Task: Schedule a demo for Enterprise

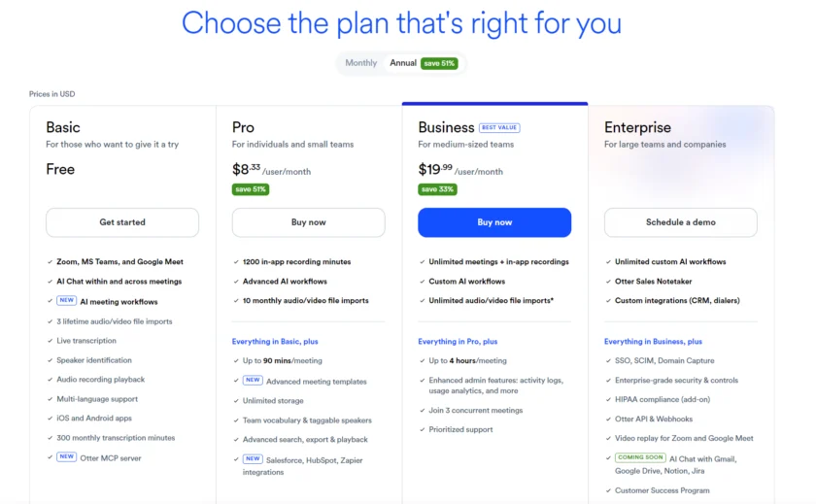Action: (x=680, y=222)
